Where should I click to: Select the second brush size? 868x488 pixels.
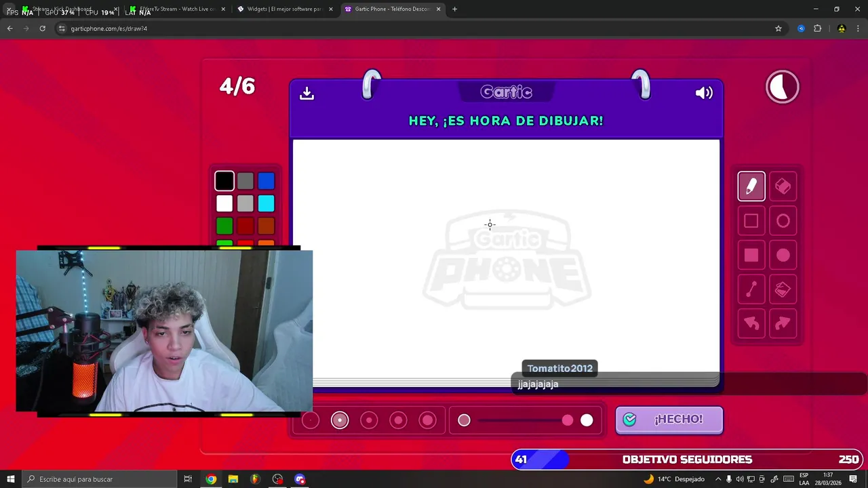tap(340, 420)
